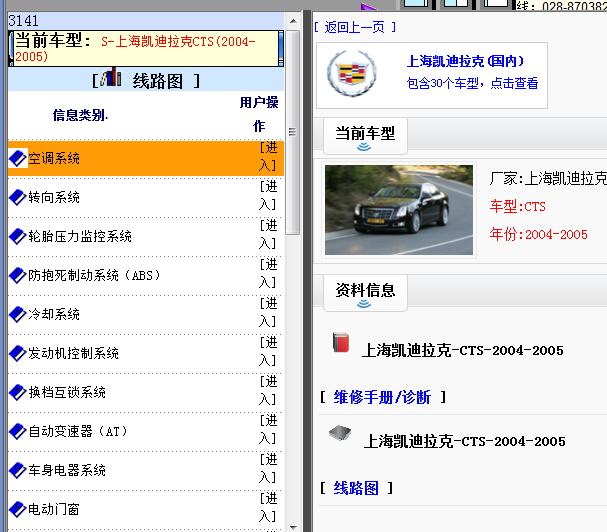Viewport: 607px width, 532px height.
Task: Click [进入] for 轮胎压力监控系统
Action: [268, 234]
